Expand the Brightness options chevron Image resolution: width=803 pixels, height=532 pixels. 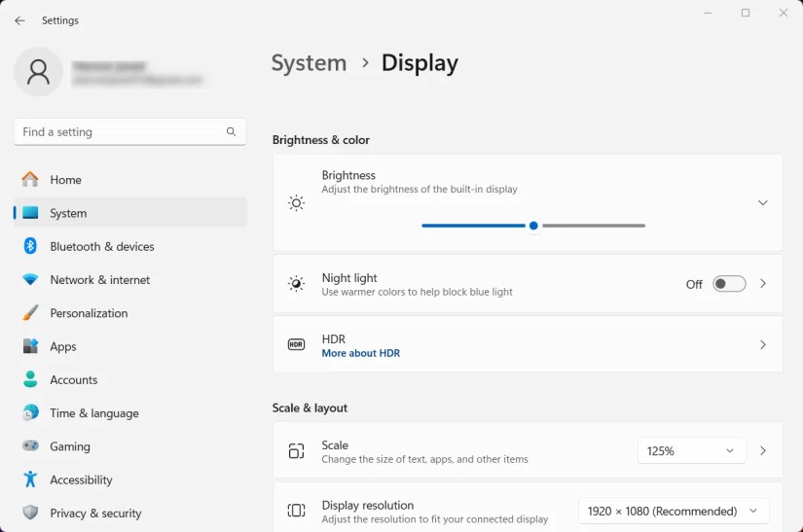[762, 203]
